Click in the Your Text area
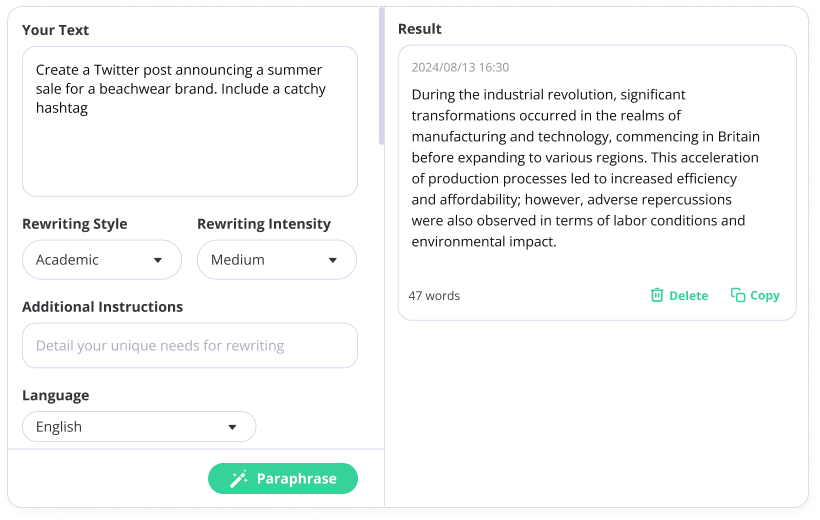The image size is (820, 520). (x=190, y=121)
